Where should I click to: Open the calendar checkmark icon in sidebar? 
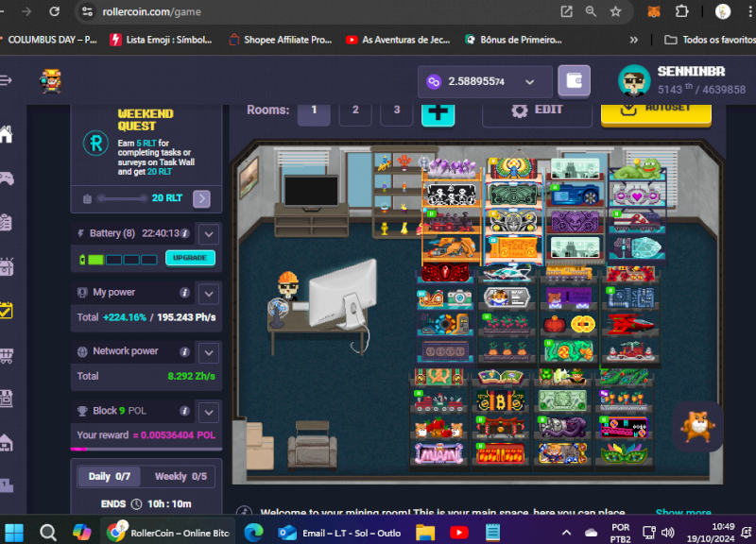click(6, 311)
